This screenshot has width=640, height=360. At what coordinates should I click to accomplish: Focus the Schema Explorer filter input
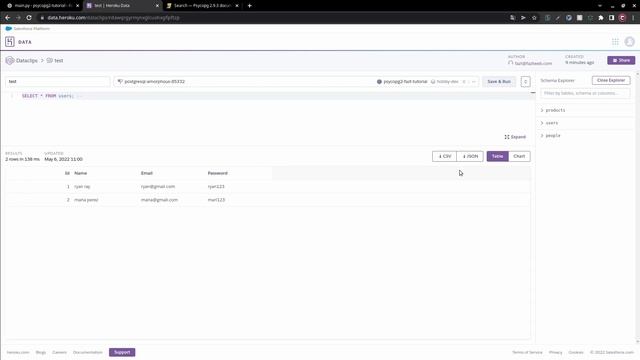(585, 93)
